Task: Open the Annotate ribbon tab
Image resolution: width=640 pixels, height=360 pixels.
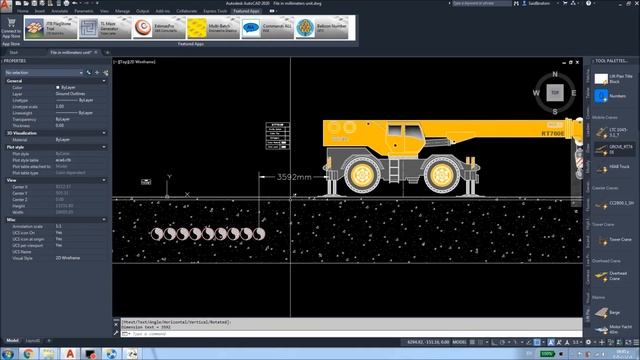Action: (60, 11)
